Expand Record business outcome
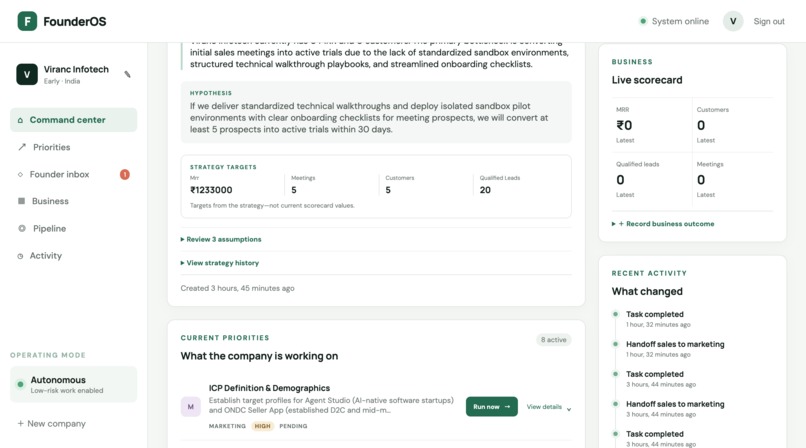The height and width of the screenshot is (448, 806). tap(663, 224)
